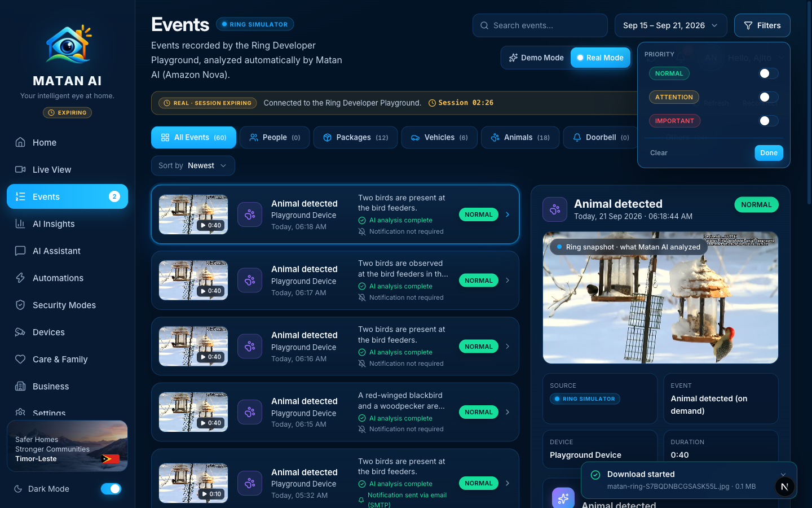
Task: Open the Ring snapshot bird feeder image
Action: (x=660, y=297)
